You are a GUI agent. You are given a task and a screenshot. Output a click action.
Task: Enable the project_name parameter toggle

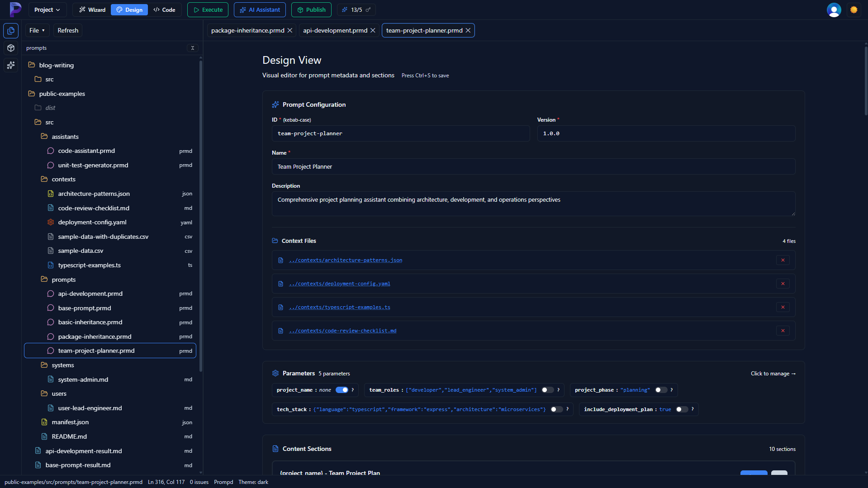point(343,389)
